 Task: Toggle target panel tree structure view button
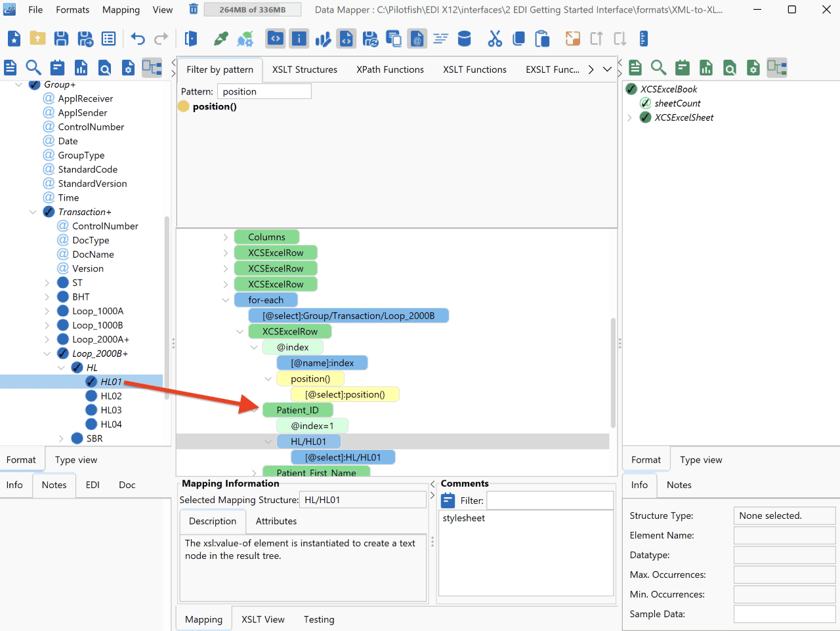pyautogui.click(x=777, y=67)
